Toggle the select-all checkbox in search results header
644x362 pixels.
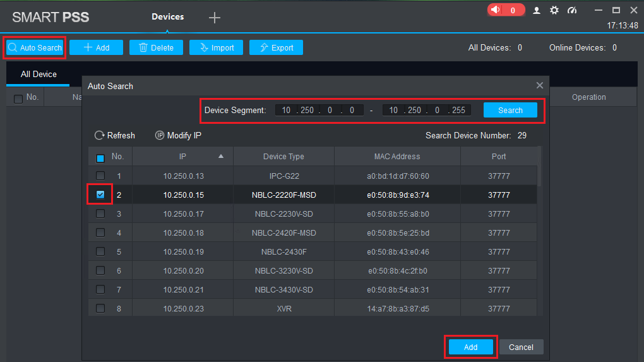tap(100, 158)
